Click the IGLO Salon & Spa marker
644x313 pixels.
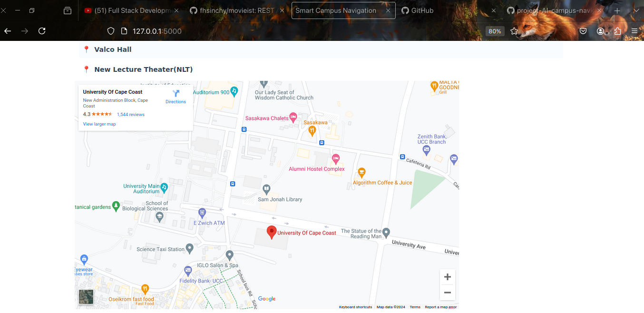pyautogui.click(x=230, y=254)
